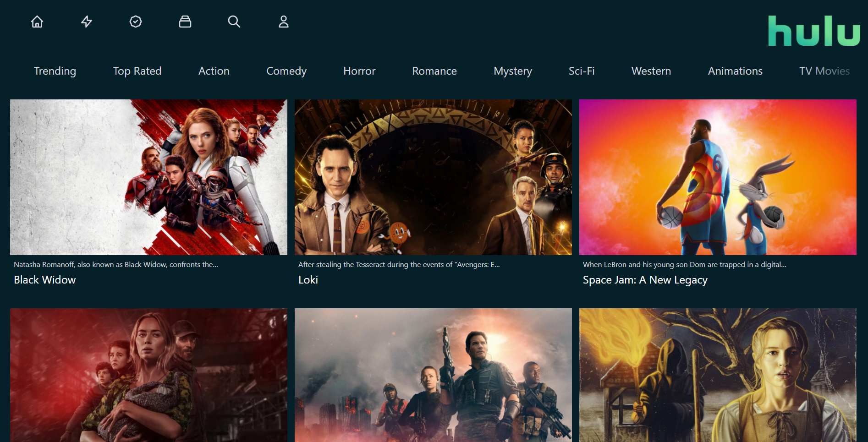Select the TV Movies tab
868x442 pixels.
(824, 71)
